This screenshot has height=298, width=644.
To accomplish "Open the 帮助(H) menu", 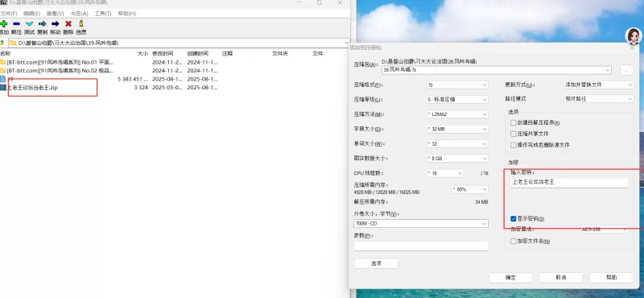I will tap(127, 14).
